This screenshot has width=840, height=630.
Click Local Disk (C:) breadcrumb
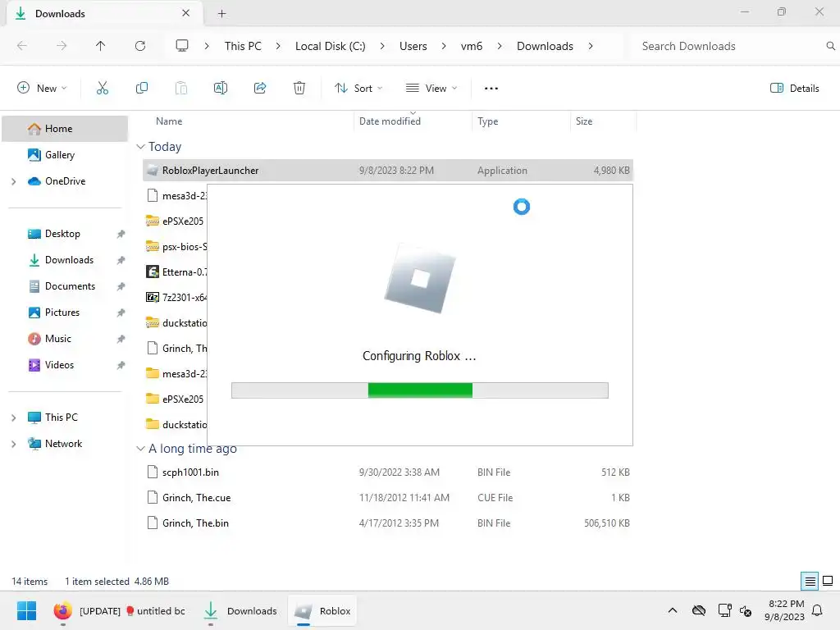(x=330, y=46)
